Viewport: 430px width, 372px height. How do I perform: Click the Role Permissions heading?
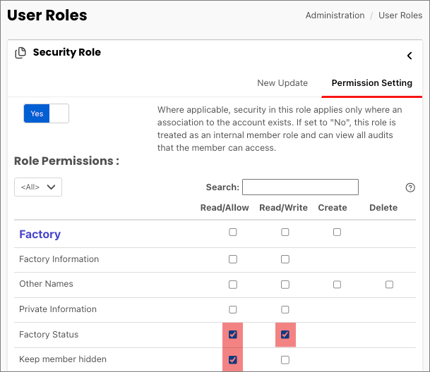(66, 161)
